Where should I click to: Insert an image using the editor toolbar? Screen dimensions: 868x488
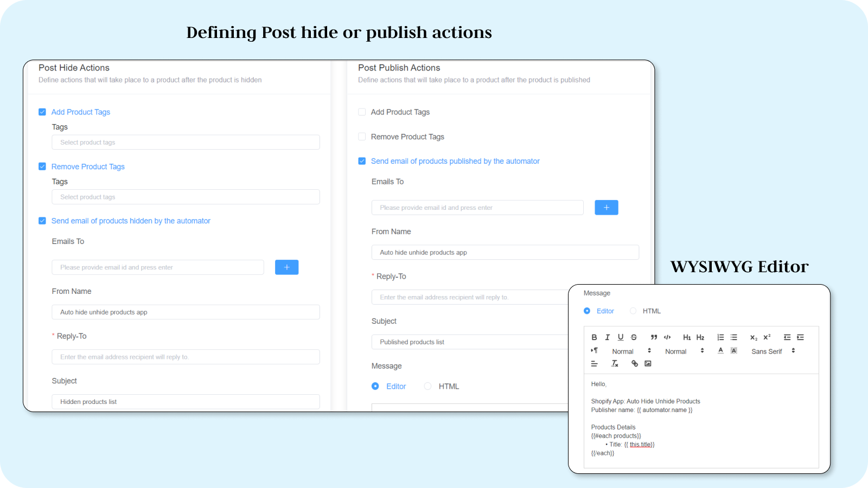[x=648, y=363]
